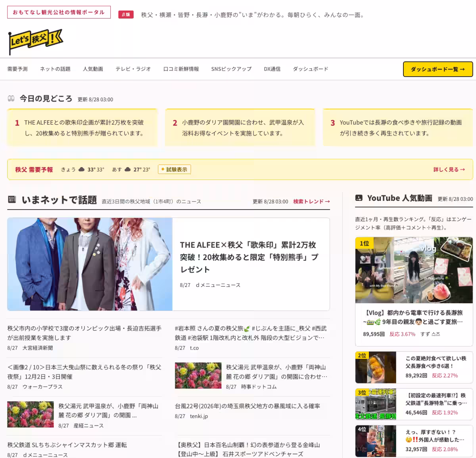Image resolution: width=476 pixels, height=458 pixels.
Task: Open the 検索トレンド link
Action: pos(312,202)
